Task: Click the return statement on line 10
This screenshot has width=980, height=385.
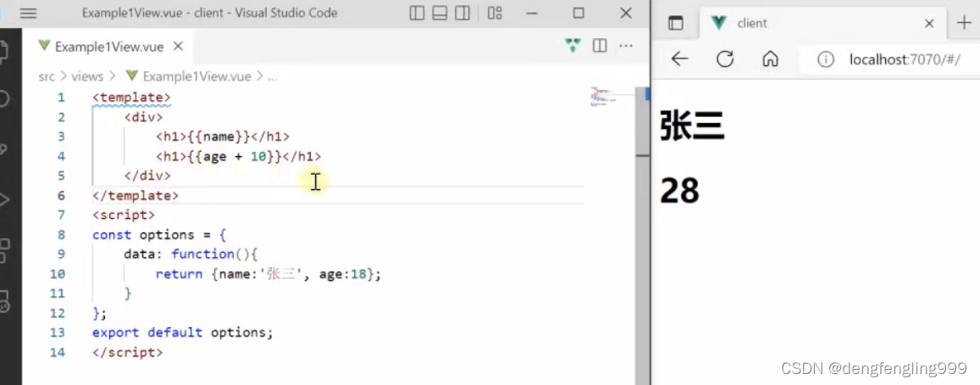Action: (x=269, y=274)
